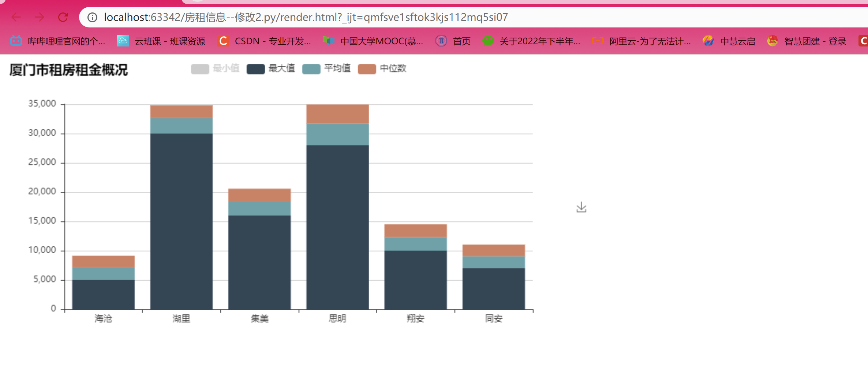868x374 pixels.
Task: Open the 中国大学MOOC bookmark
Action: coord(373,41)
